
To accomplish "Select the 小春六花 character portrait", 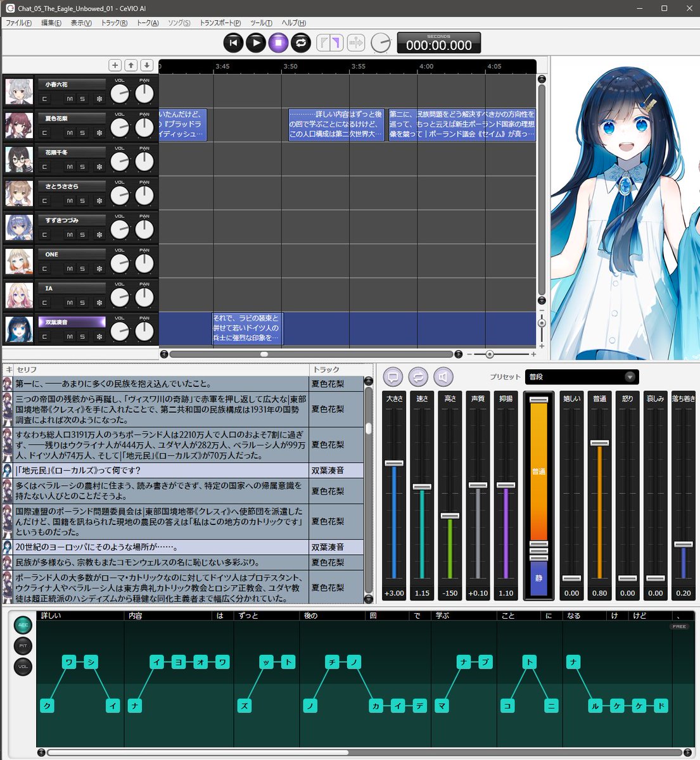I will click(x=19, y=91).
